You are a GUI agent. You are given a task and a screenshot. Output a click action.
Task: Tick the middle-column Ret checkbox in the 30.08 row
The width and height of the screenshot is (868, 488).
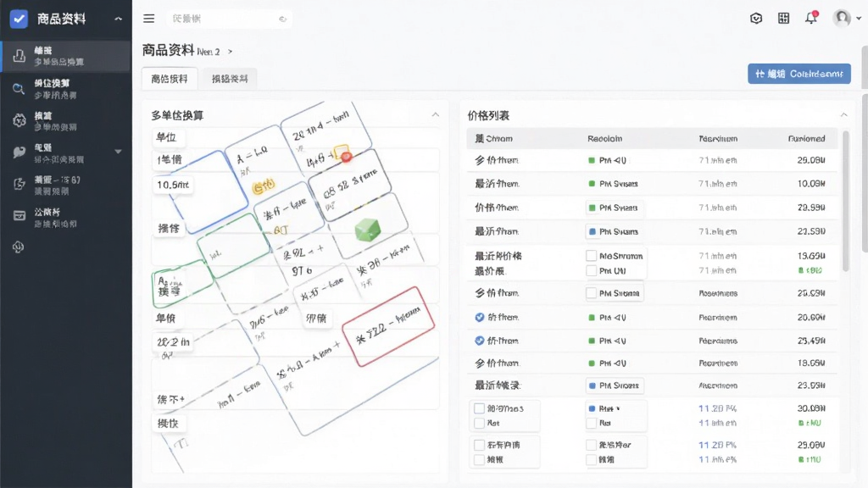point(591,424)
